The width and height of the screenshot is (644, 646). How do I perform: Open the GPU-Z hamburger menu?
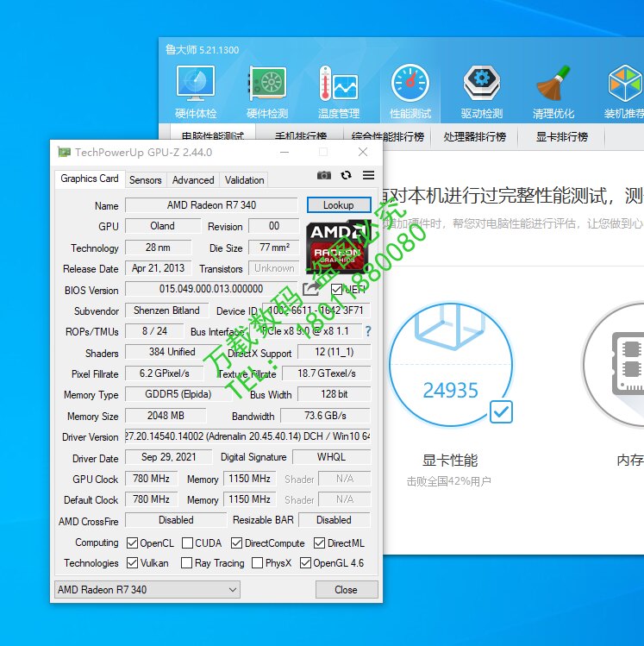pos(368,175)
